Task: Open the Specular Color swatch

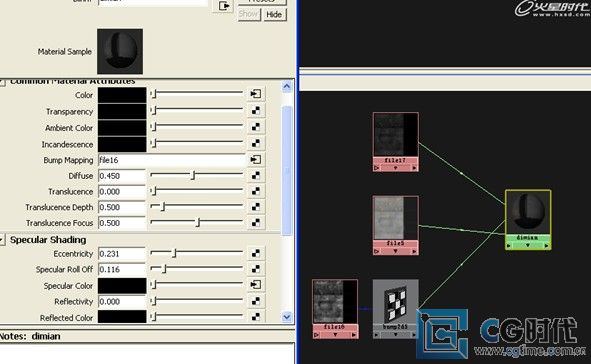Action: [122, 286]
